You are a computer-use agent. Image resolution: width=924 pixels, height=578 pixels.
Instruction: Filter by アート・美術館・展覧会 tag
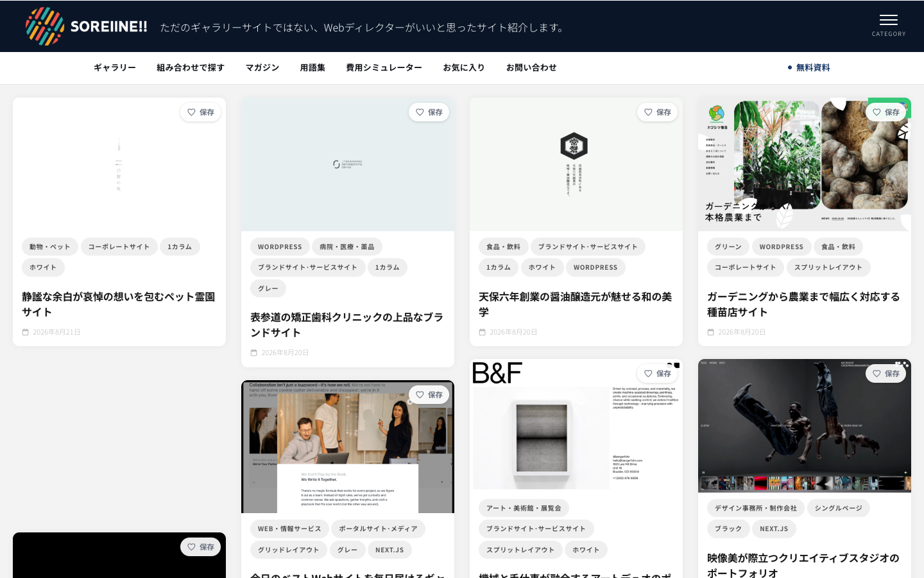click(x=524, y=508)
